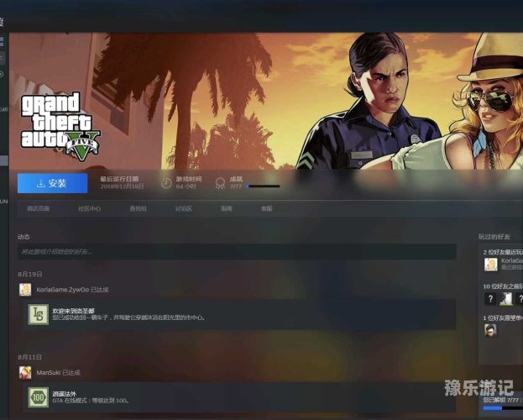Open the 商店页面 tab

39,208
